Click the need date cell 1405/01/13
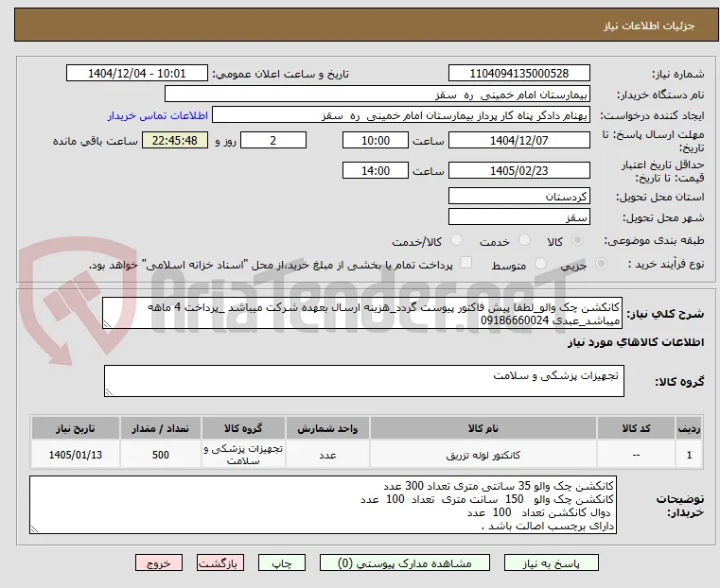720x588 pixels. [x=76, y=455]
